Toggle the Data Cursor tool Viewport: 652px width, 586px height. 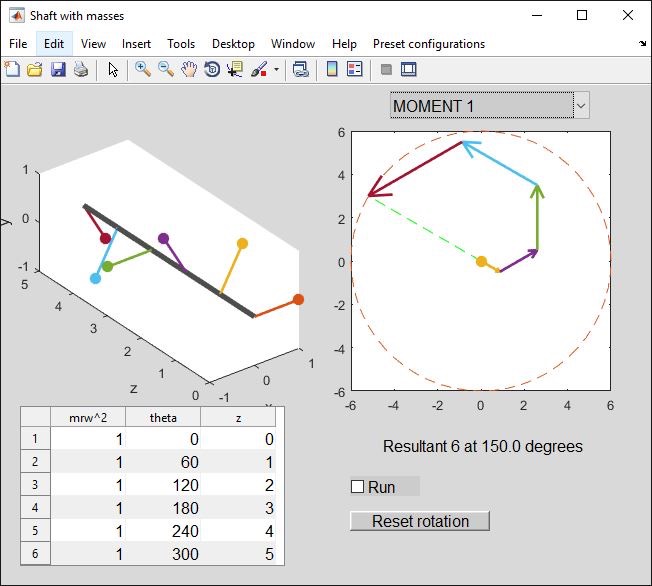click(235, 70)
